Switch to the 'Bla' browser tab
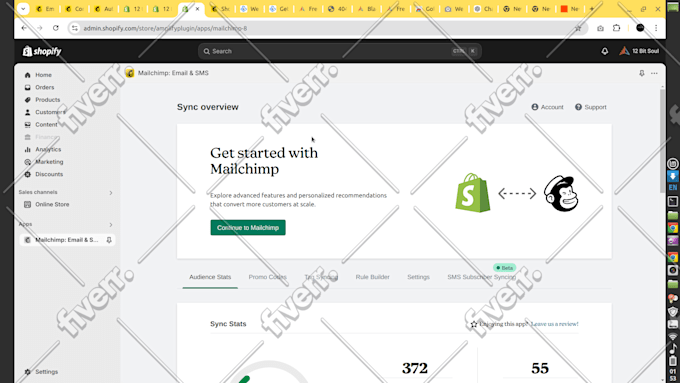This screenshot has width=680, height=383. point(366,9)
